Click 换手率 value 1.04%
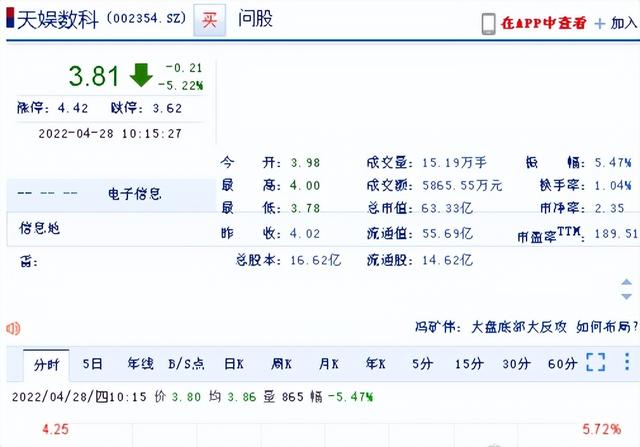This screenshot has height=447, width=640. pos(613,186)
